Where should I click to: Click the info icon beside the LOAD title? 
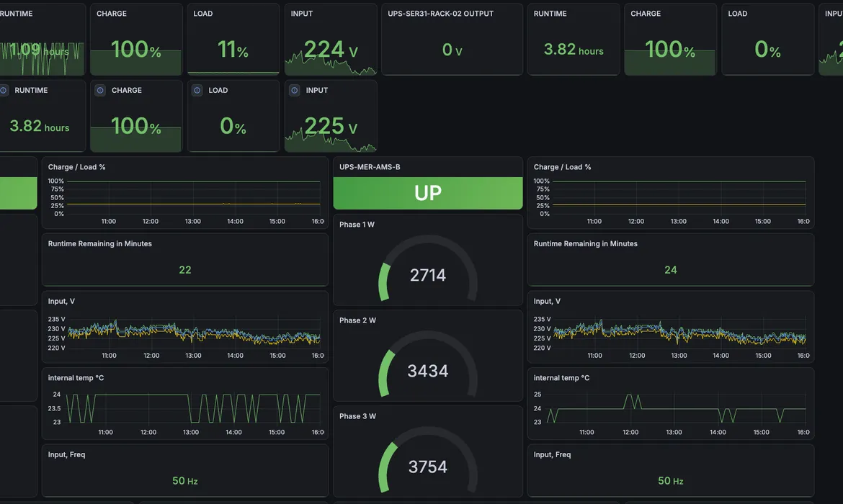(x=197, y=90)
